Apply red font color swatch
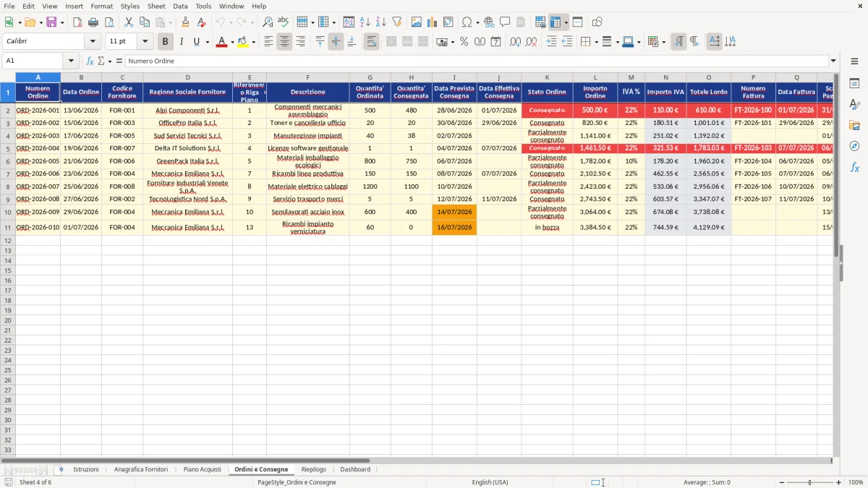The width and height of the screenshot is (868, 488). pos(221,42)
